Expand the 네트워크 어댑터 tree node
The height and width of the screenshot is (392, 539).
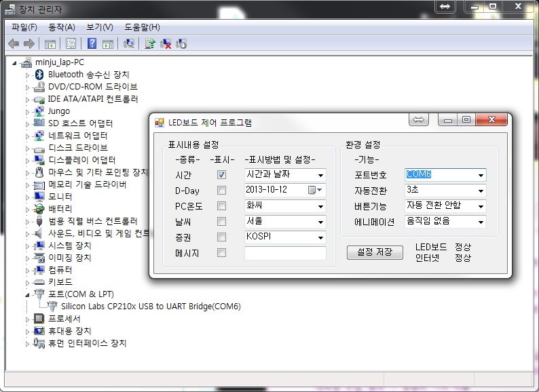(x=27, y=136)
